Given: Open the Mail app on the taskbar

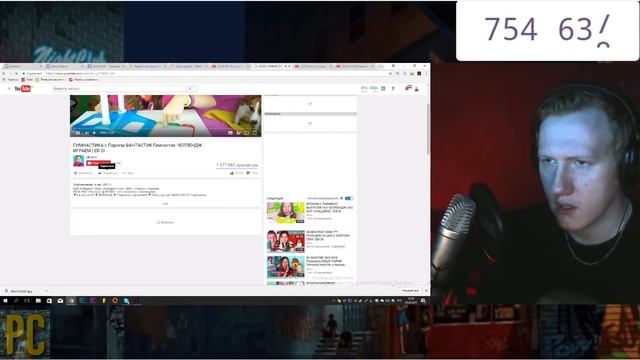Looking at the screenshot, I should point(60,301).
